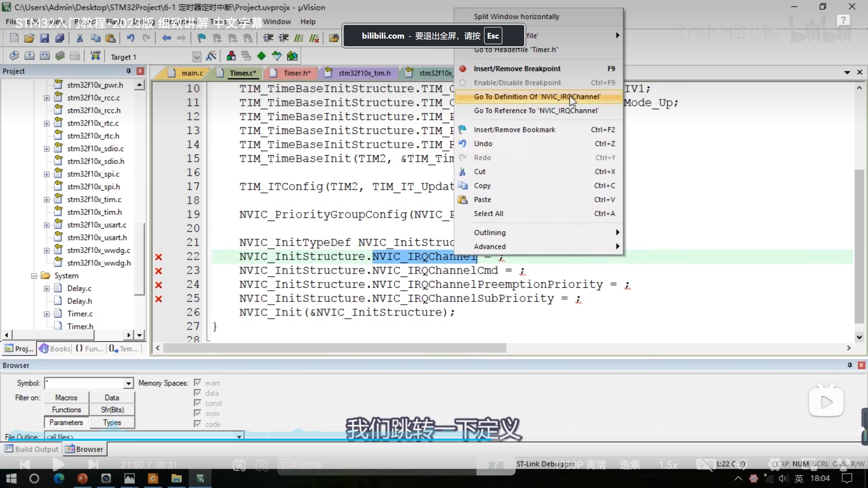The width and height of the screenshot is (868, 488).
Task: Switch to the main.c editor tab
Action: (192, 73)
